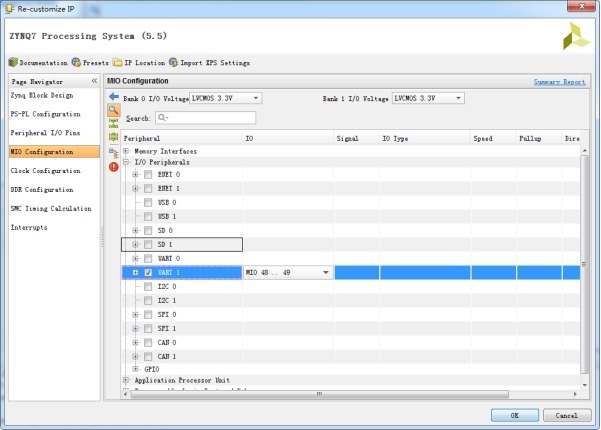Expand the ENET 0 node
This screenshot has width=601, height=430.
coord(135,175)
